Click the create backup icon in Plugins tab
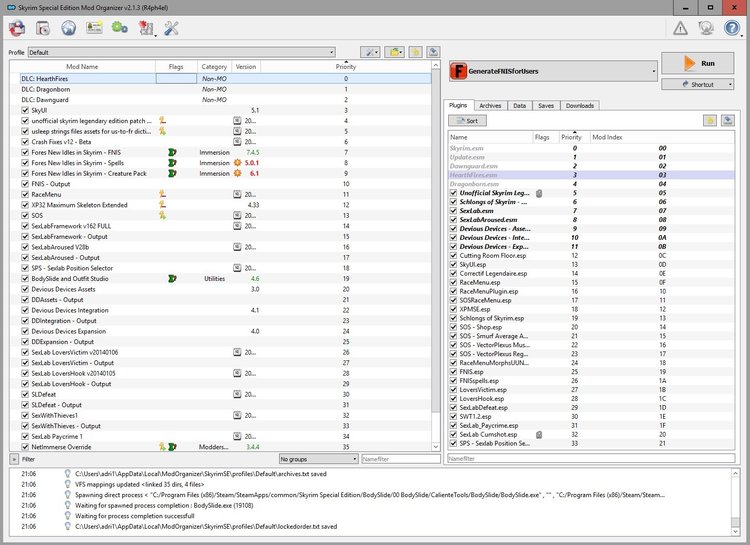The height and width of the screenshot is (545, 750). 728,120
